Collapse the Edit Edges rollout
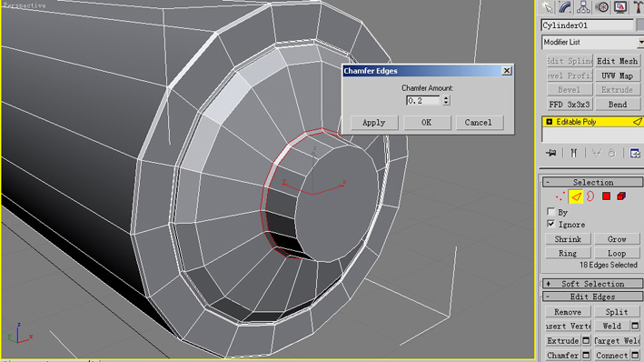 coord(592,297)
